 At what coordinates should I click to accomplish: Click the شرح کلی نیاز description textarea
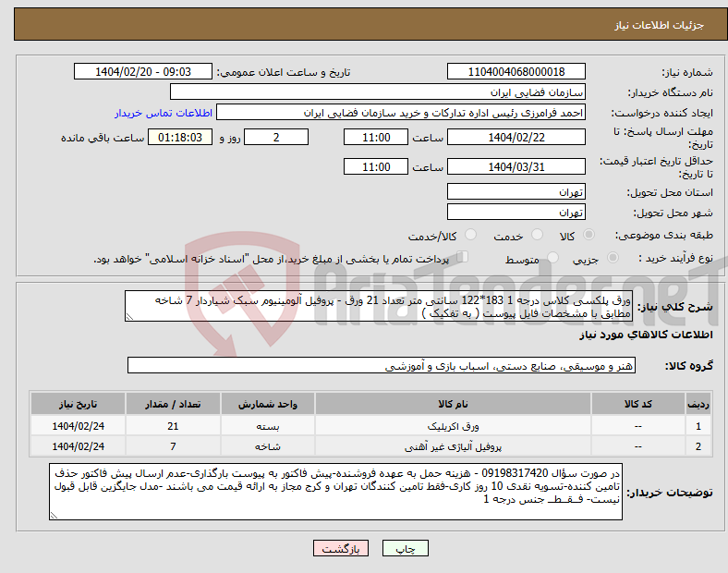(x=379, y=307)
